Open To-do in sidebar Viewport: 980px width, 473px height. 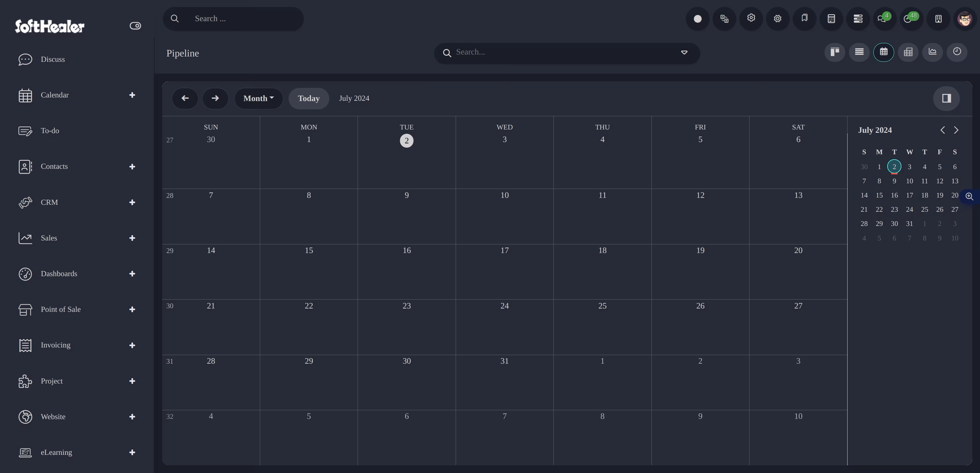(x=50, y=131)
